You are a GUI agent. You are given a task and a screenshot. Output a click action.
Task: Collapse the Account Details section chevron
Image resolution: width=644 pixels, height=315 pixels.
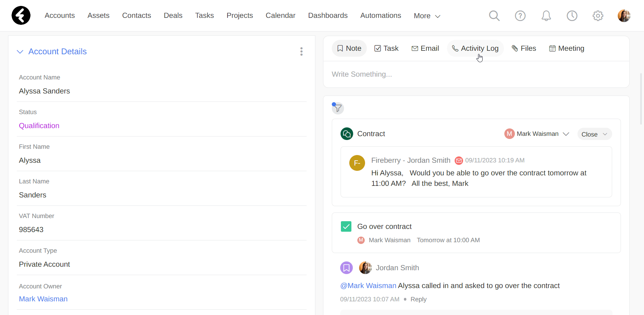20,52
